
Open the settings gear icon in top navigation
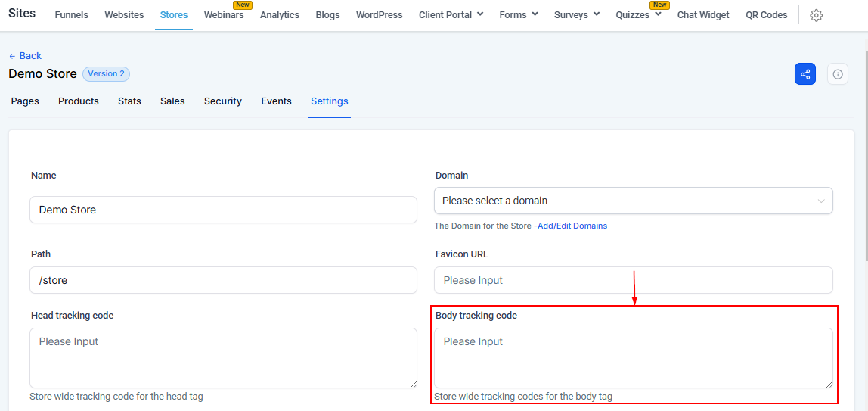tap(816, 15)
